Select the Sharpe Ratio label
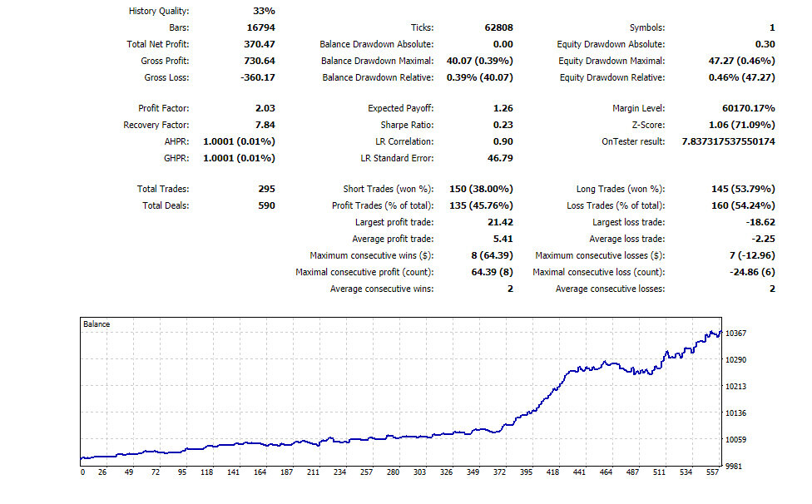The width and height of the screenshot is (812, 504). pos(407,125)
